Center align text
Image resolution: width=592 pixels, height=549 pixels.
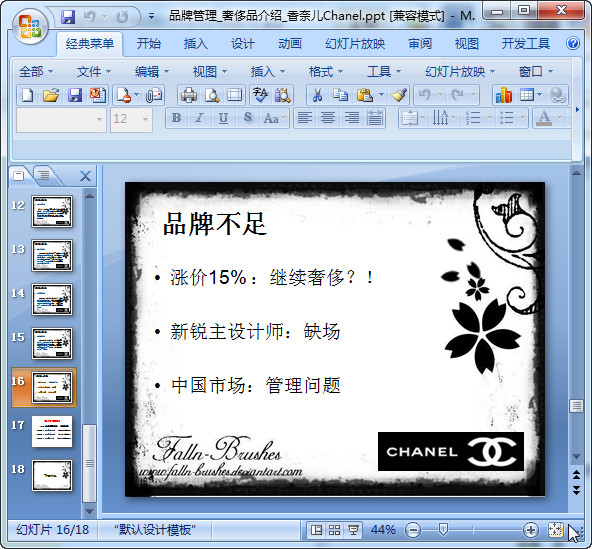(x=328, y=118)
